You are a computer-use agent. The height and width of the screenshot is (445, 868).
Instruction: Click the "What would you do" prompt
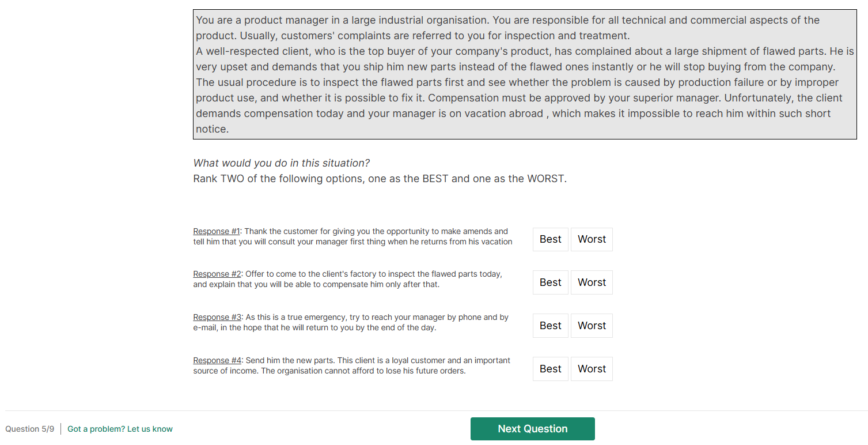[281, 163]
